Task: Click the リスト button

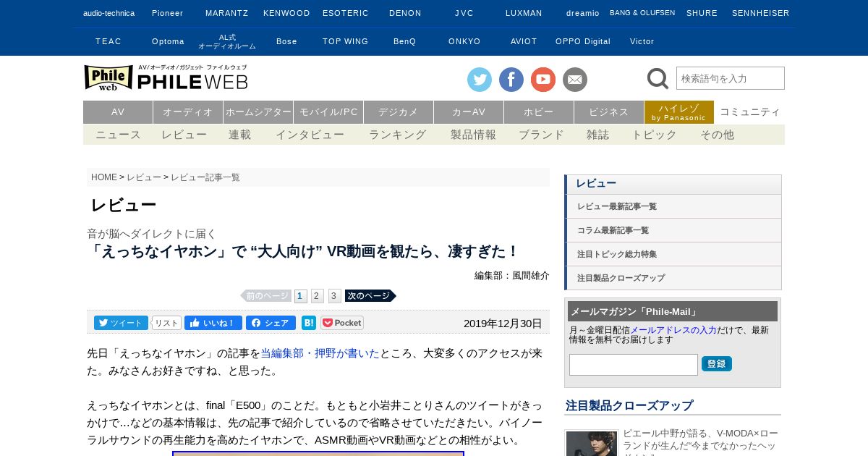Action: pos(166,323)
